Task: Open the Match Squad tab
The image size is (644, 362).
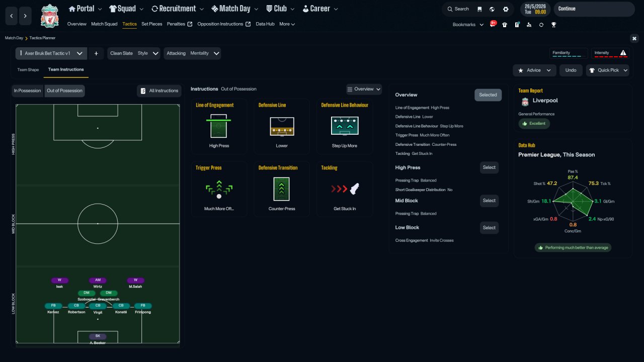Action: click(104, 24)
